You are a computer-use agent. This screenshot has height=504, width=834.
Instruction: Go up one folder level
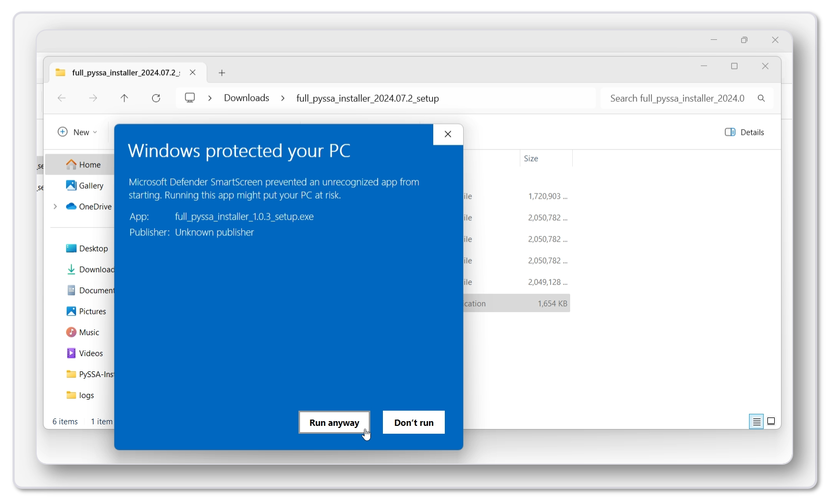pyautogui.click(x=124, y=98)
